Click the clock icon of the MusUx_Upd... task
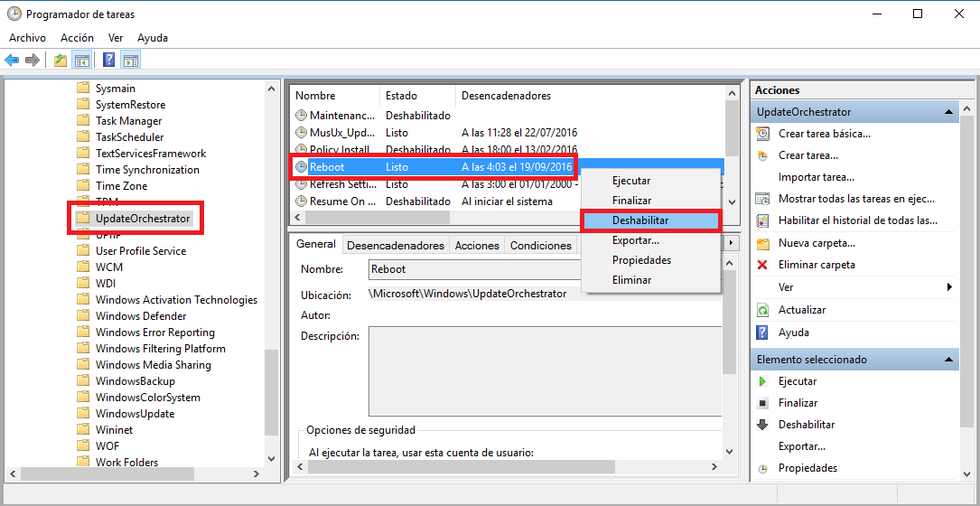This screenshot has height=506, width=980. 302,133
